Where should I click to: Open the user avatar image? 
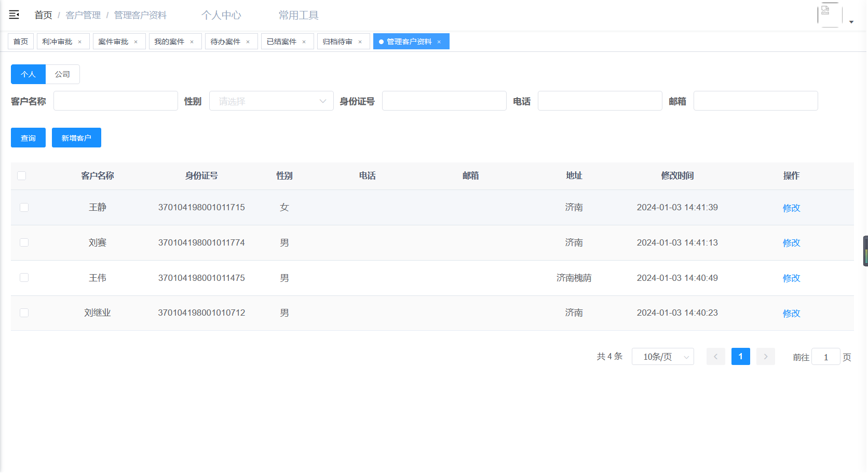830,15
